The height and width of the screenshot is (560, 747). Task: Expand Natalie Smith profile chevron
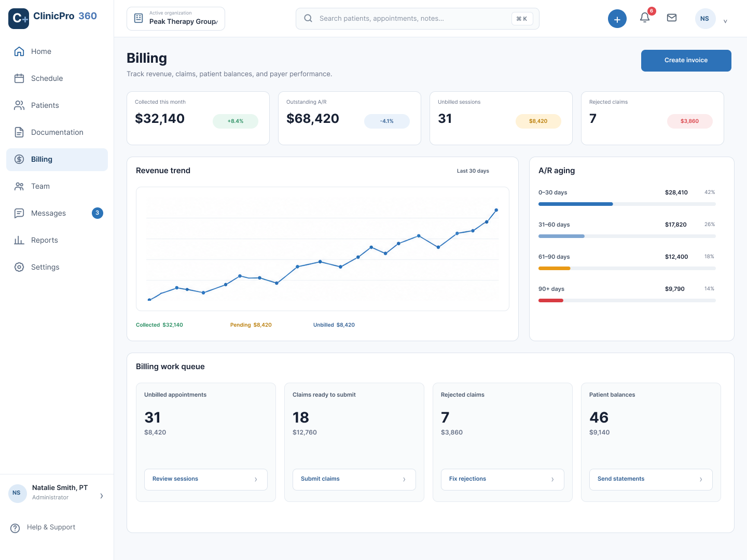coord(101,496)
